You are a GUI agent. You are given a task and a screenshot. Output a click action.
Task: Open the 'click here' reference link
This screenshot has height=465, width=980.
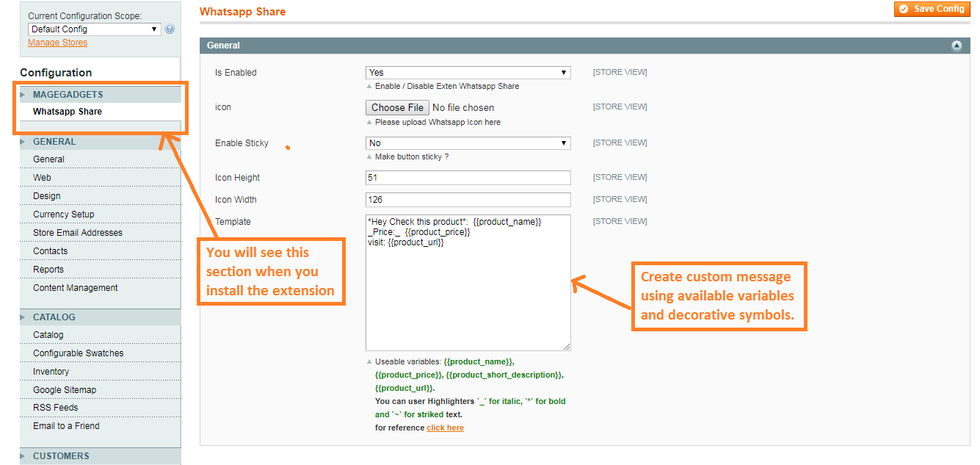pyautogui.click(x=445, y=428)
